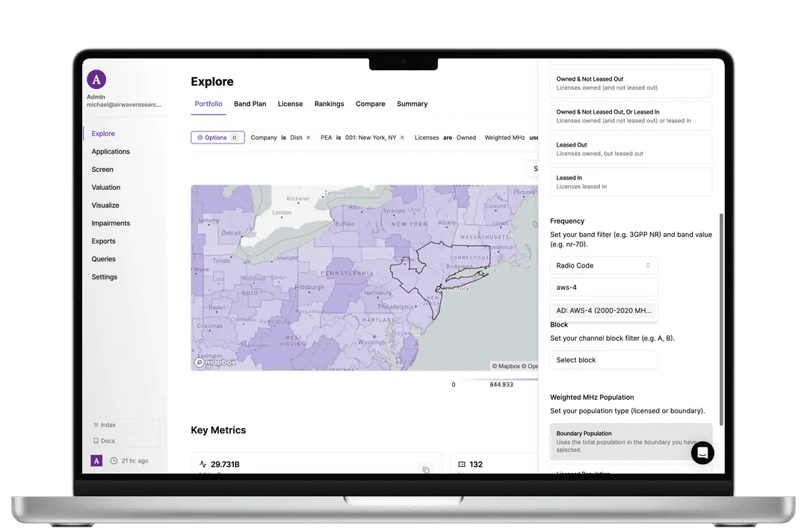Screen dimensions: 807x532
Task: Click the Admin avatar in the sidebar
Action: pos(96,78)
